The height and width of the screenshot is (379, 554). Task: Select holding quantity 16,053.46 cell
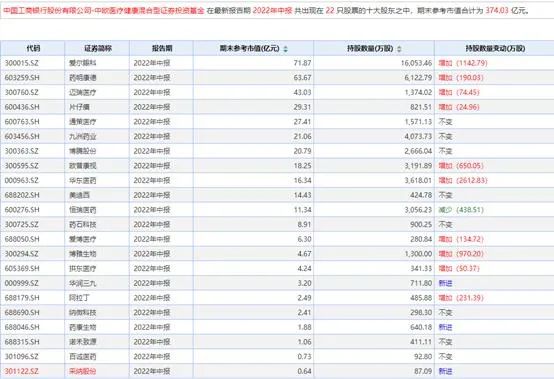tap(374, 63)
